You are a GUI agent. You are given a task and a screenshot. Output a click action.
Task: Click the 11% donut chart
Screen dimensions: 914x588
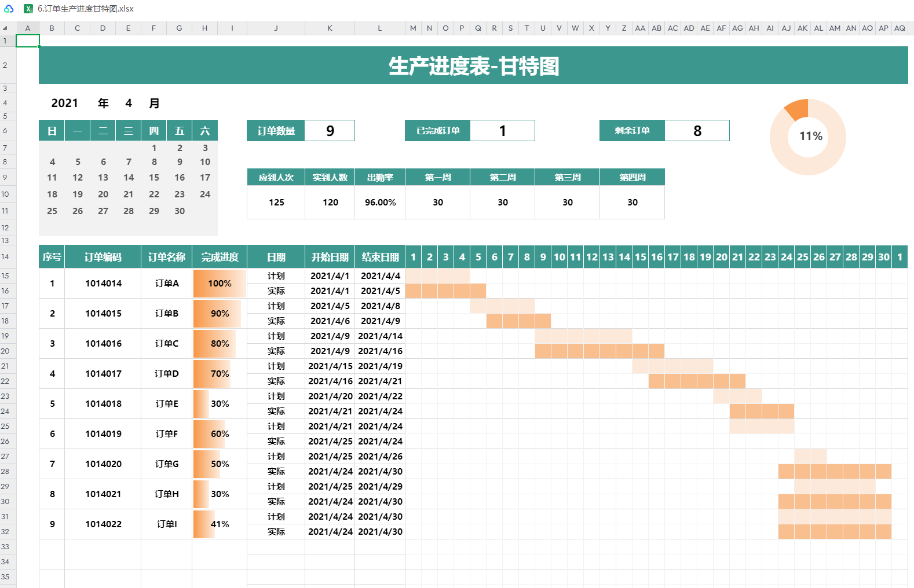pos(807,137)
